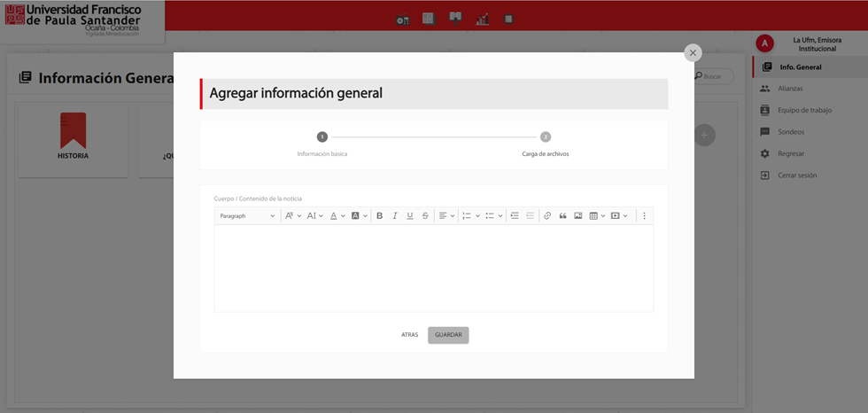868x413 pixels.
Task: Open the Paragraph heading dropdown
Action: (x=247, y=215)
